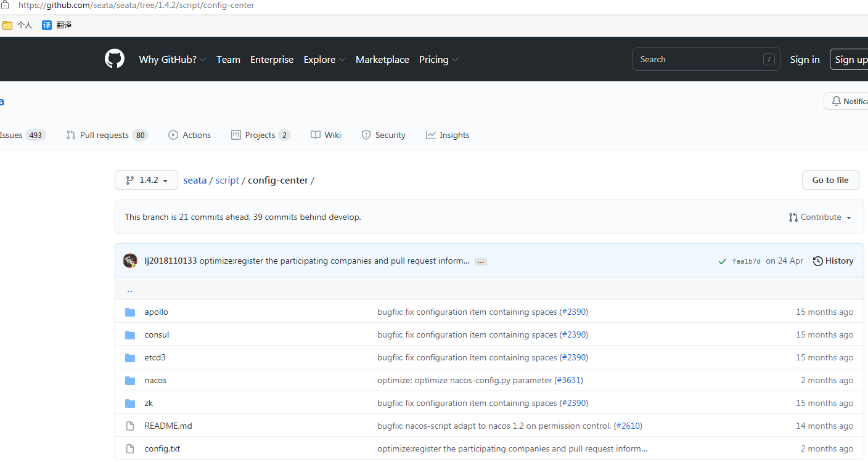The image size is (868, 462).
Task: Click #2390 link in the apollo row
Action: point(573,312)
